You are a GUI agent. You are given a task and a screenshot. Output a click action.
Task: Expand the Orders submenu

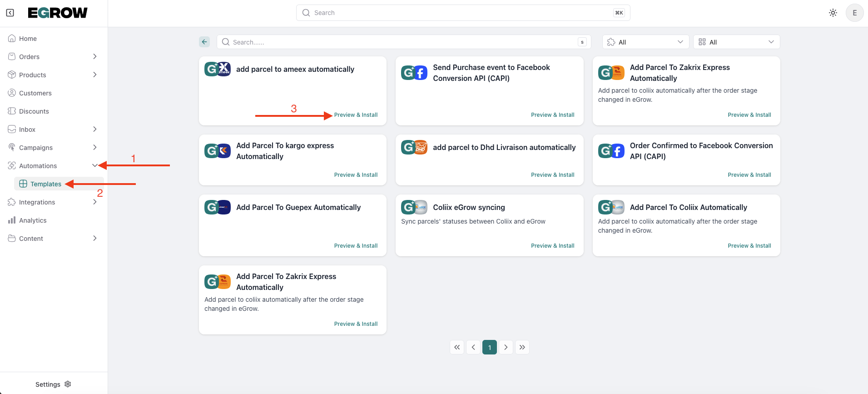click(94, 56)
